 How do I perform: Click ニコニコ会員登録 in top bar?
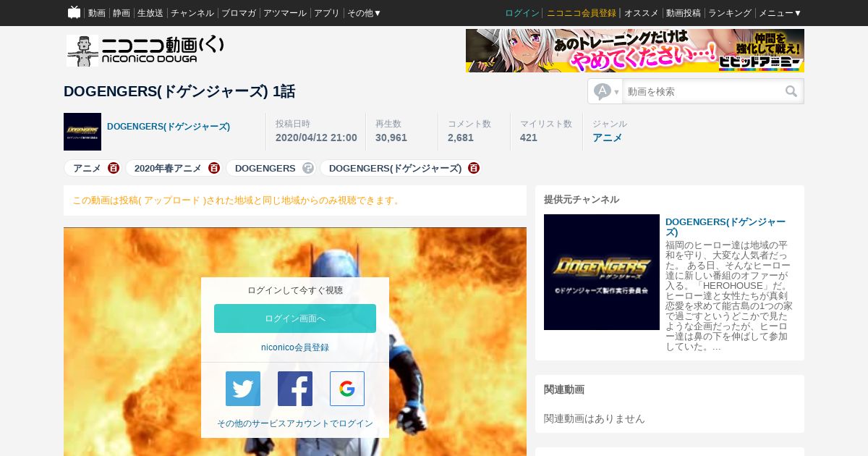(x=582, y=13)
